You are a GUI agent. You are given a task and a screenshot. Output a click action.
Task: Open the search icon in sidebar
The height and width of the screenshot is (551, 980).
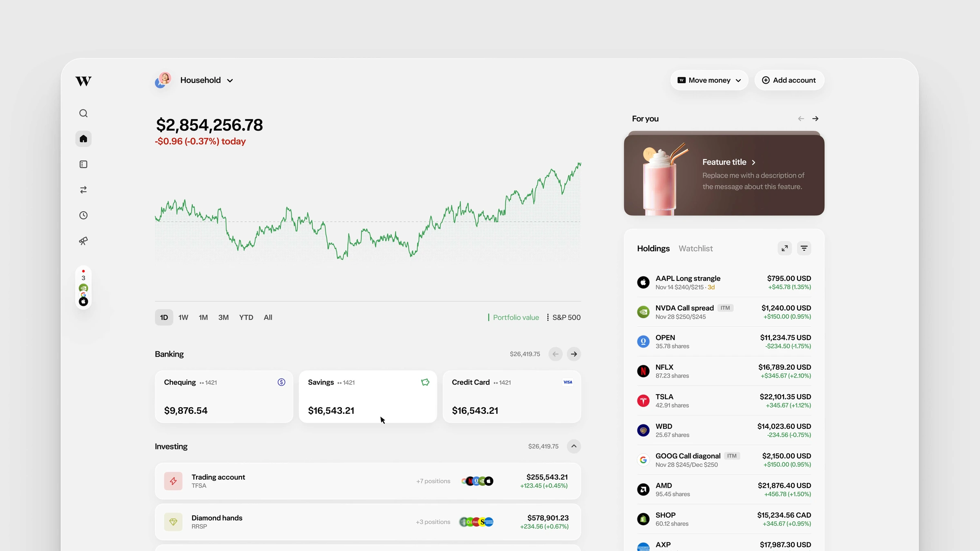coord(83,113)
